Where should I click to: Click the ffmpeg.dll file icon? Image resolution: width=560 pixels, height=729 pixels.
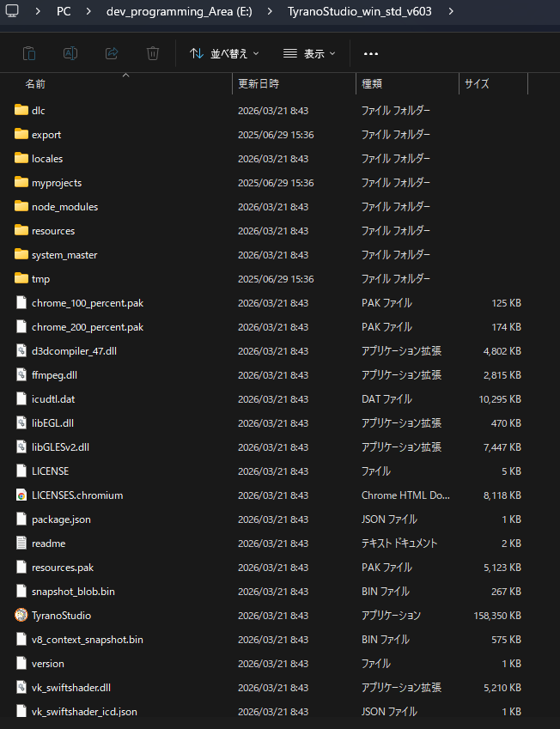[x=21, y=375]
